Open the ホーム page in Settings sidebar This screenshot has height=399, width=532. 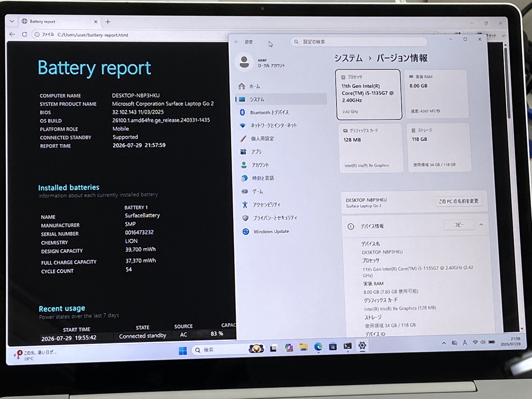[281, 86]
